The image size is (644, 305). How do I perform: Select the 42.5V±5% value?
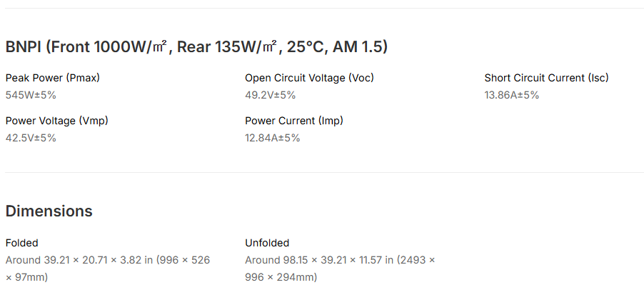coord(30,138)
